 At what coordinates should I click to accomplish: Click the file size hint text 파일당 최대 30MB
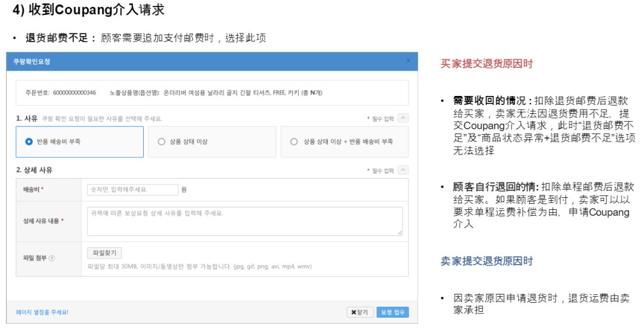200,266
